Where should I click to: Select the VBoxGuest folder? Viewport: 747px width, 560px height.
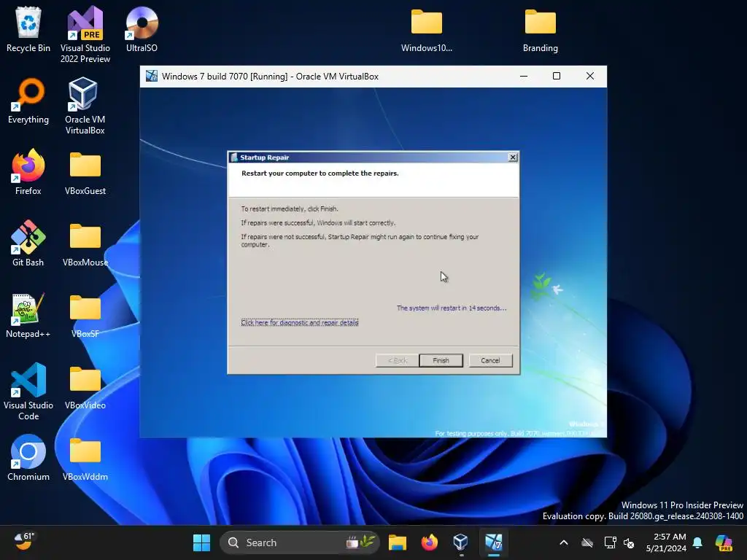point(85,172)
